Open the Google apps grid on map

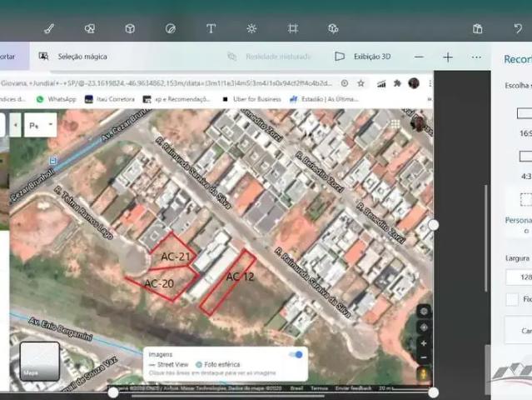coord(395,123)
